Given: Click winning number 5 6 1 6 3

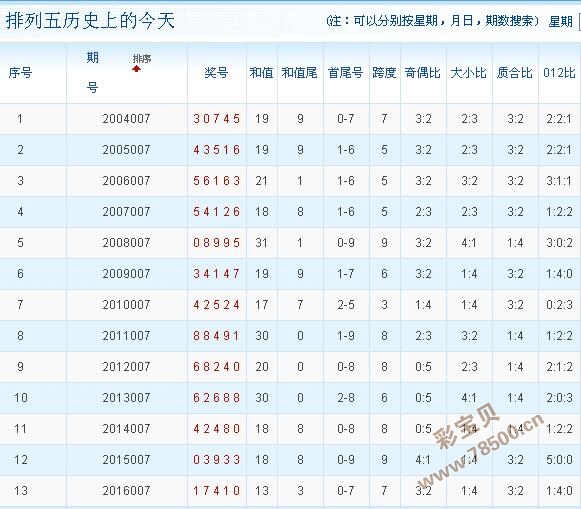Looking at the screenshot, I should (217, 181).
